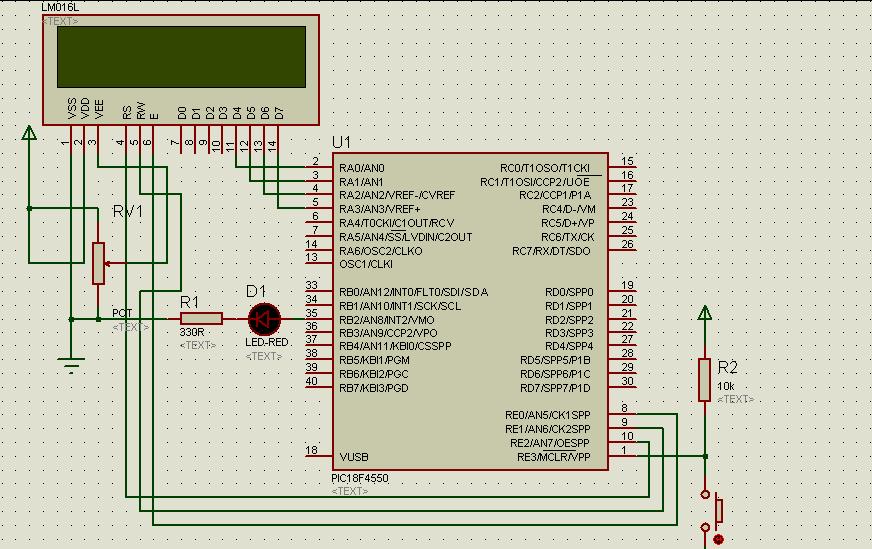This screenshot has height=549, width=872.
Task: Click LCD pin label D0
Action: pos(182,113)
